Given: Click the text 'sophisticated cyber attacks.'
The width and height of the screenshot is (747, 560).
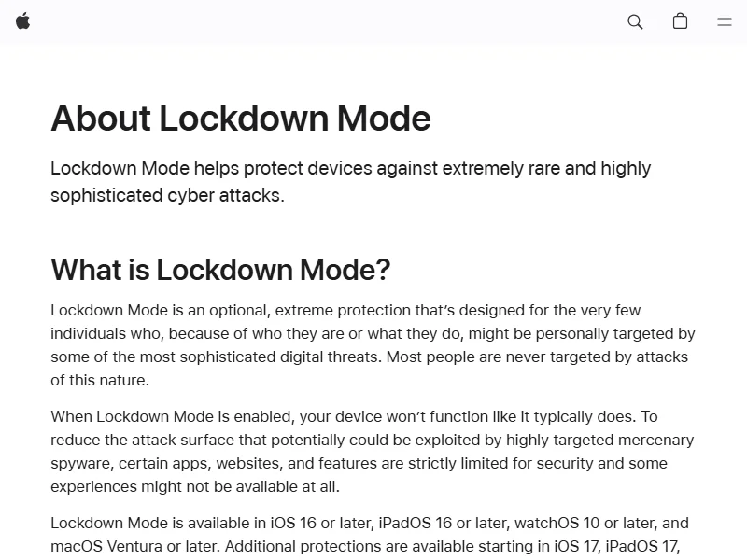Looking at the screenshot, I should (x=166, y=195).
